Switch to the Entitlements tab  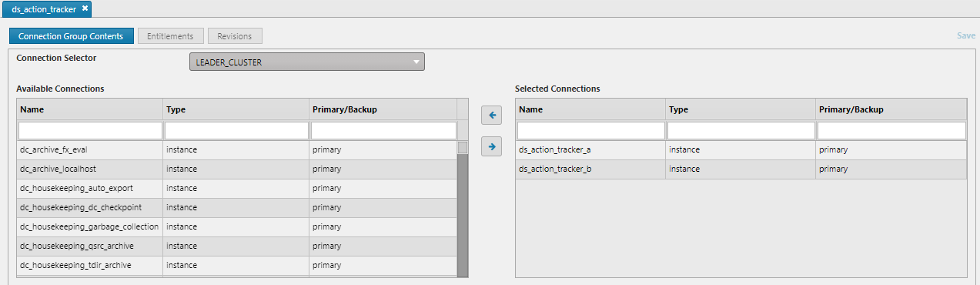click(171, 35)
